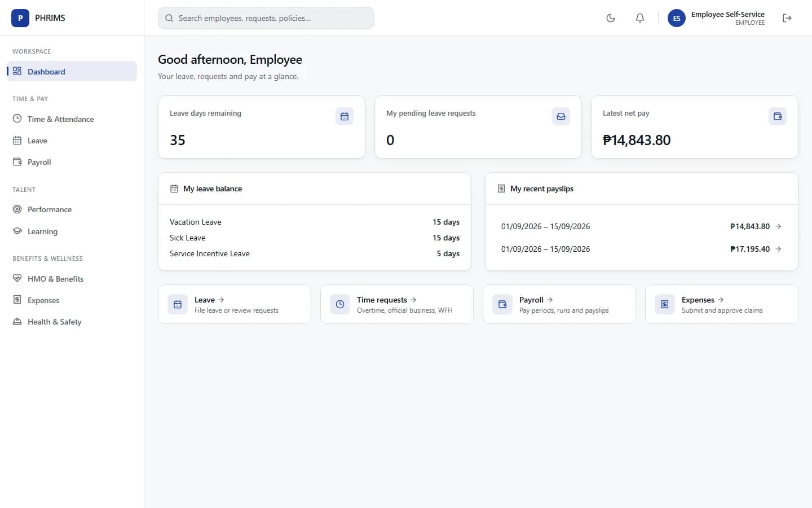812x508 pixels.
Task: Click the wallet icon in Payroll shortcut card
Action: click(502, 304)
